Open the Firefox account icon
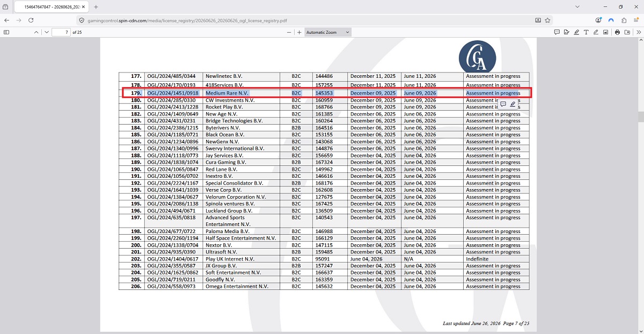 coord(598,20)
